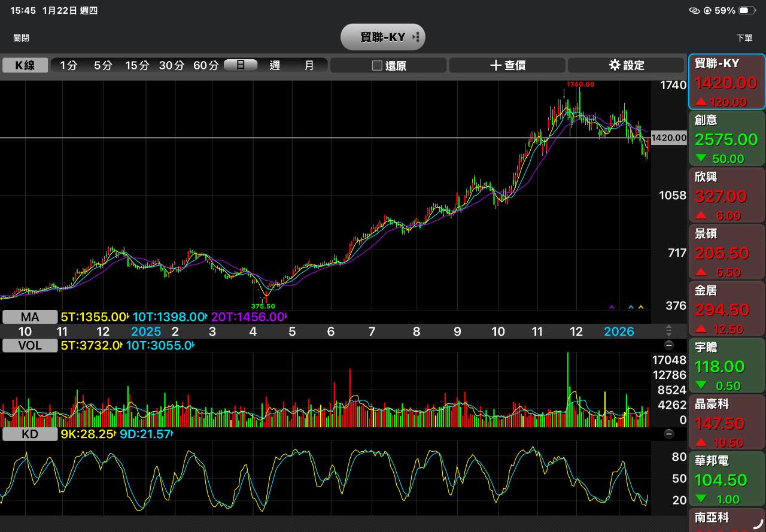Image resolution: width=766 pixels, height=532 pixels.
Task: Enable the 還原 checkbox
Action: click(377, 65)
